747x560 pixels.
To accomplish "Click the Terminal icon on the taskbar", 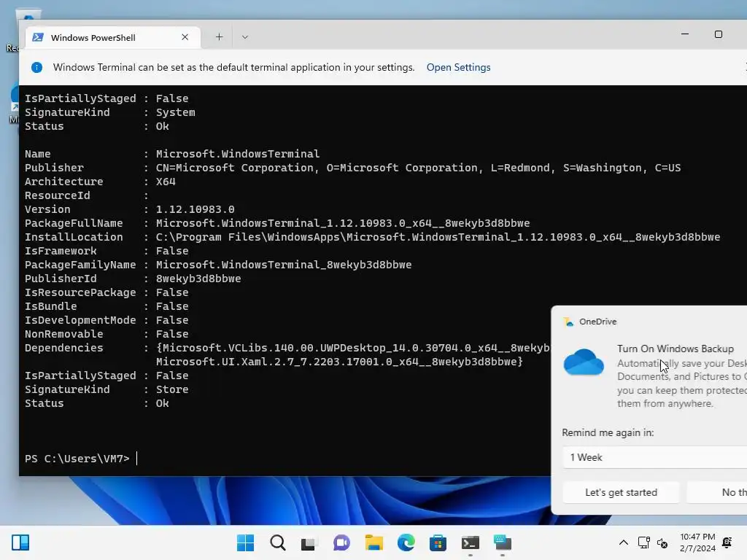I will tap(471, 542).
